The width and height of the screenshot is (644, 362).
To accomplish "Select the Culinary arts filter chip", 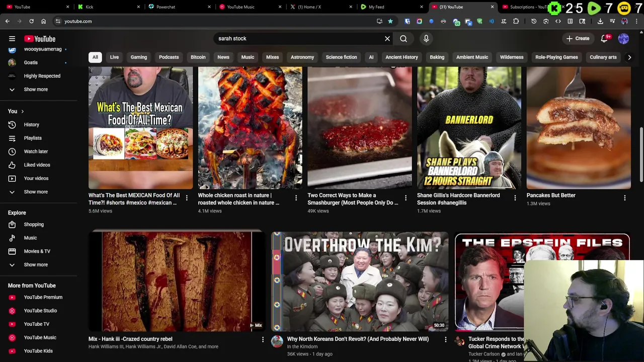I will click(x=603, y=57).
